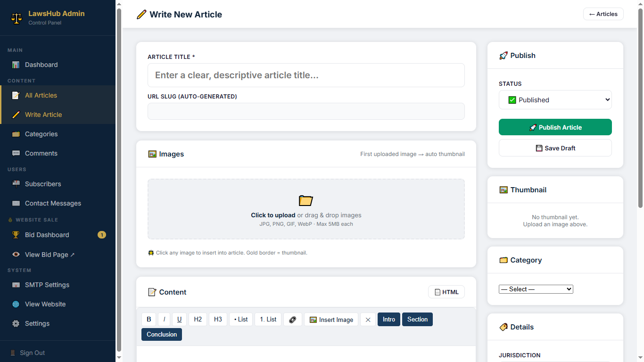Click the main page vertical scrollbar

point(640,108)
